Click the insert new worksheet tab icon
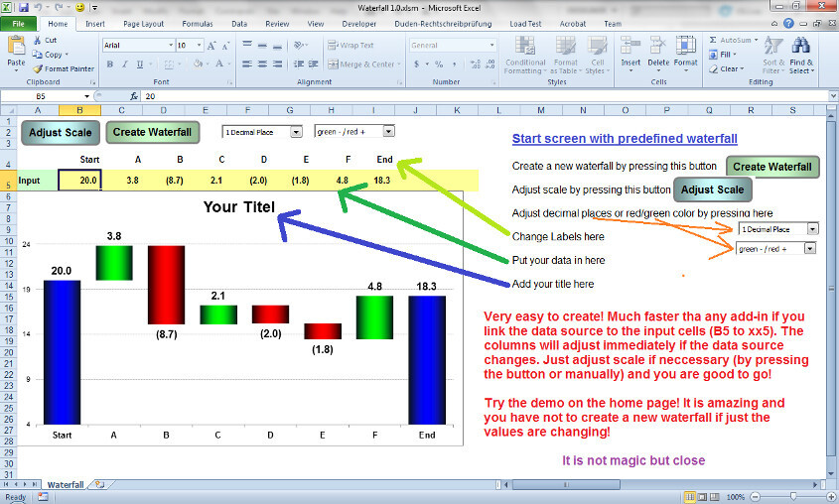This screenshot has width=839, height=504. (x=99, y=484)
